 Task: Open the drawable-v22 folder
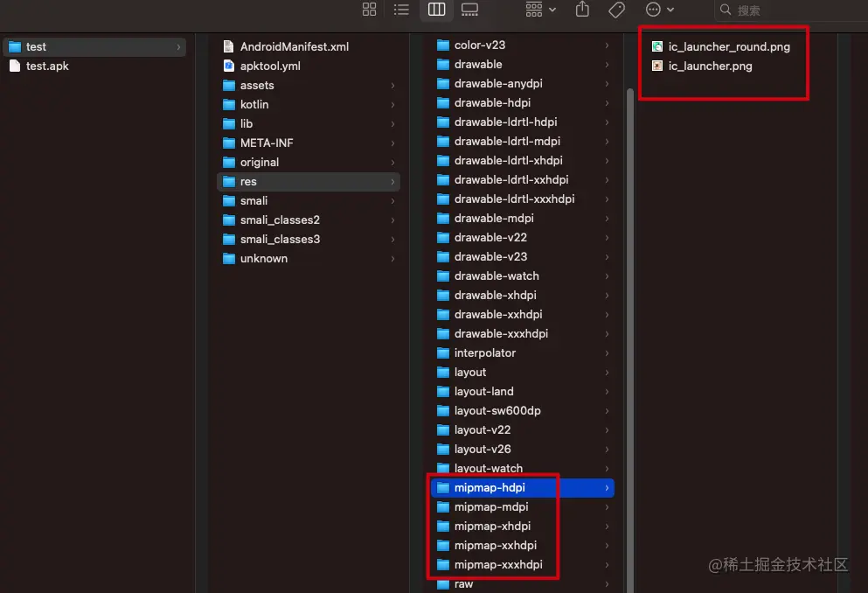point(523,238)
